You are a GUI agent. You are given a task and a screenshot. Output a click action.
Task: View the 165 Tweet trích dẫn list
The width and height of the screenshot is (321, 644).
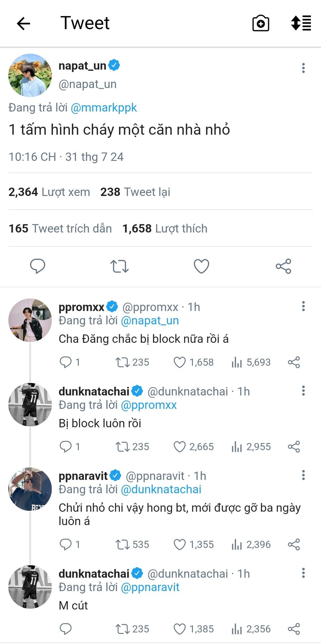point(60,228)
